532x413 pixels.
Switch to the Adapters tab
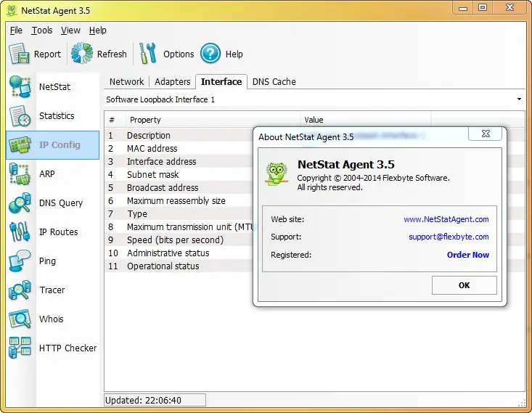[x=172, y=82]
